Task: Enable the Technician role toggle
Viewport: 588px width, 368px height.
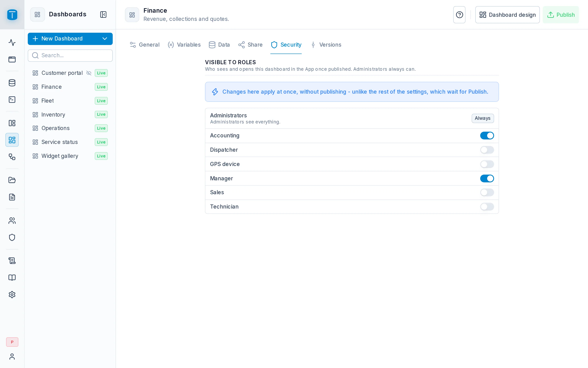Action: pyautogui.click(x=487, y=207)
